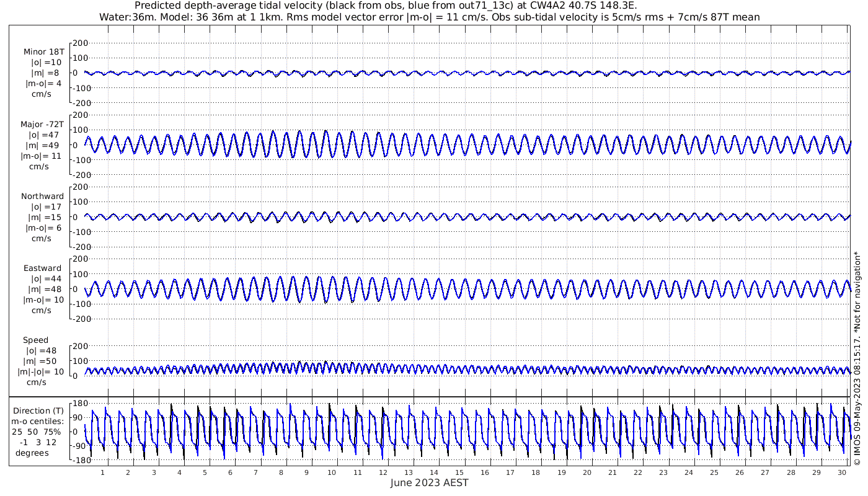
Task: Click the '|o| =10' value in Minor panel
Action: click(46, 63)
